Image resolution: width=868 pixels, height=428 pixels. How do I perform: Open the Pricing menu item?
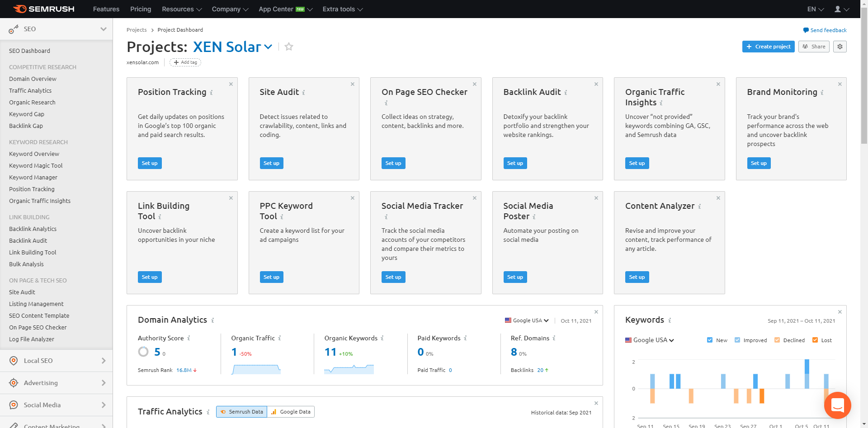pos(141,9)
